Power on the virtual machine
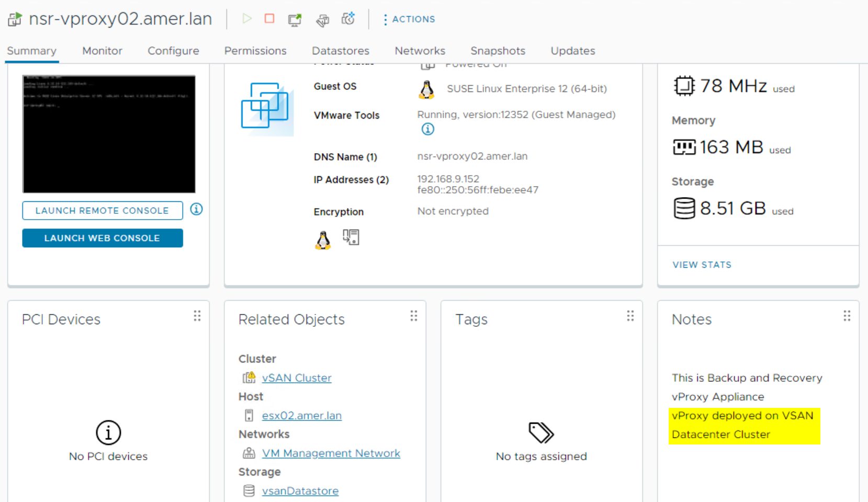Screen dimensions: 868x502 (246, 19)
